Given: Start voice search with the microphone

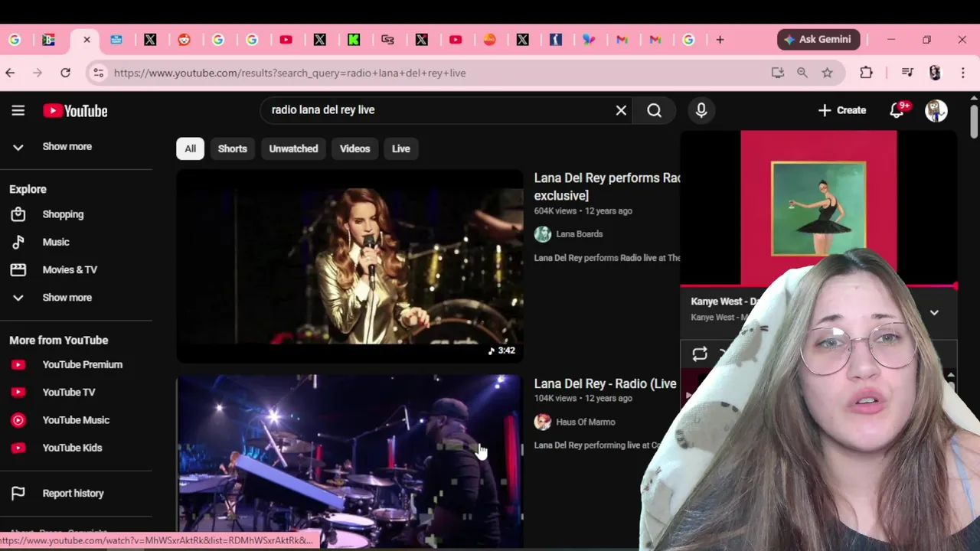Looking at the screenshot, I should (x=701, y=110).
